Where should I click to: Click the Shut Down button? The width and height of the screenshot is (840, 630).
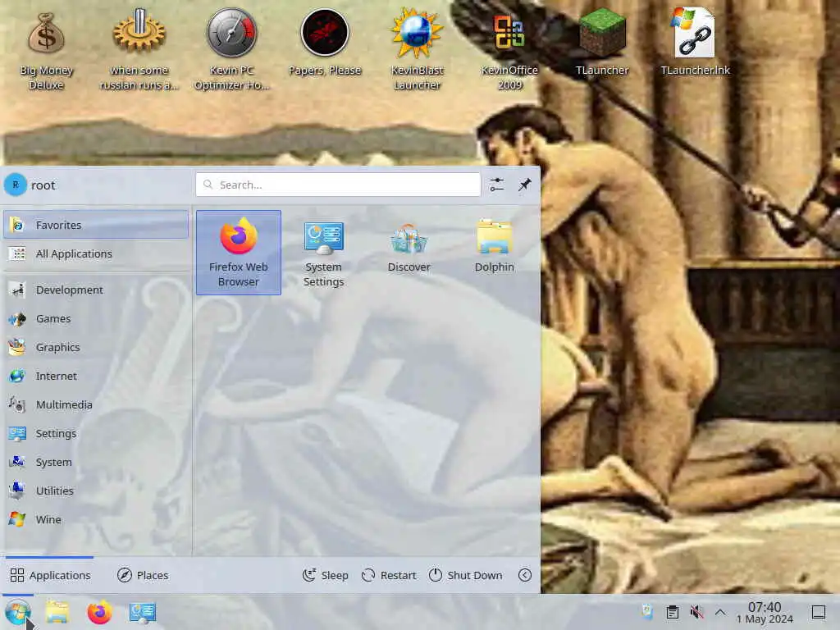pos(466,575)
